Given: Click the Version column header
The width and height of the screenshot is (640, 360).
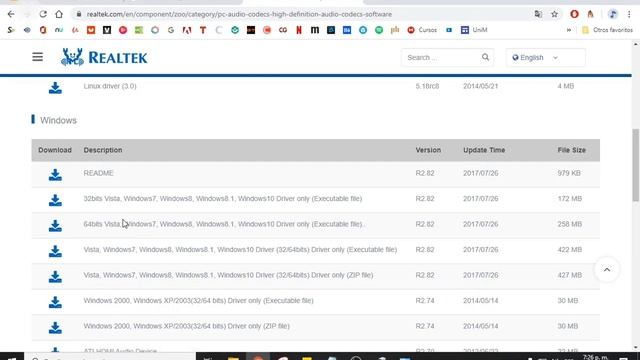Looking at the screenshot, I should pyautogui.click(x=428, y=150).
